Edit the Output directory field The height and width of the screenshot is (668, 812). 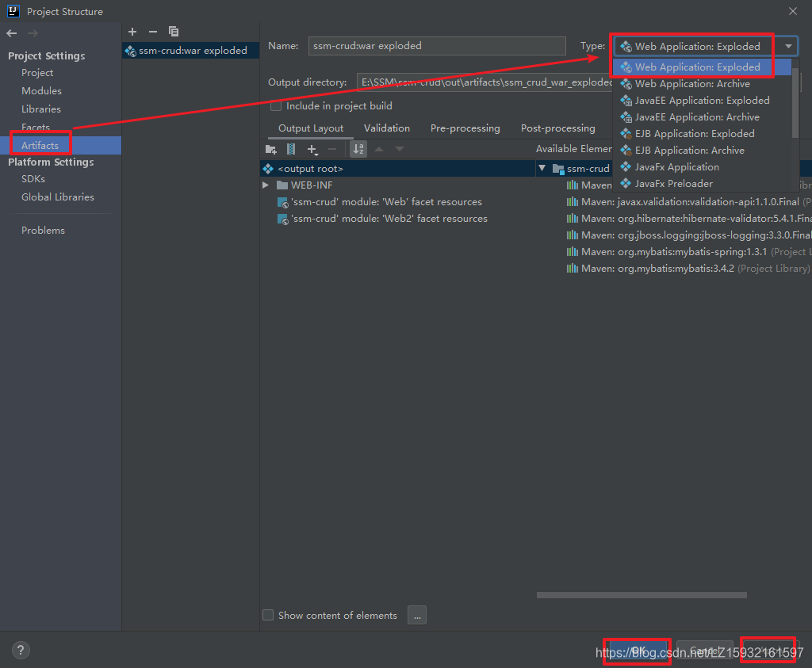[485, 82]
